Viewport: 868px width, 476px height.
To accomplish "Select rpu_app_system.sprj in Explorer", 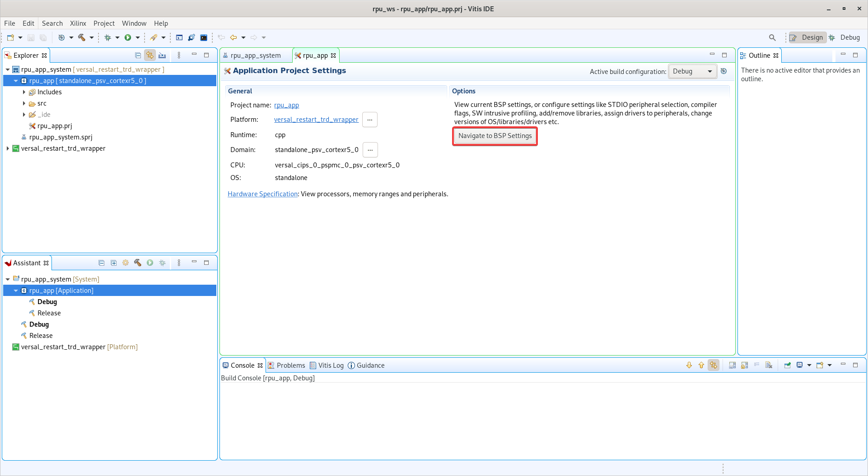I will [x=61, y=137].
